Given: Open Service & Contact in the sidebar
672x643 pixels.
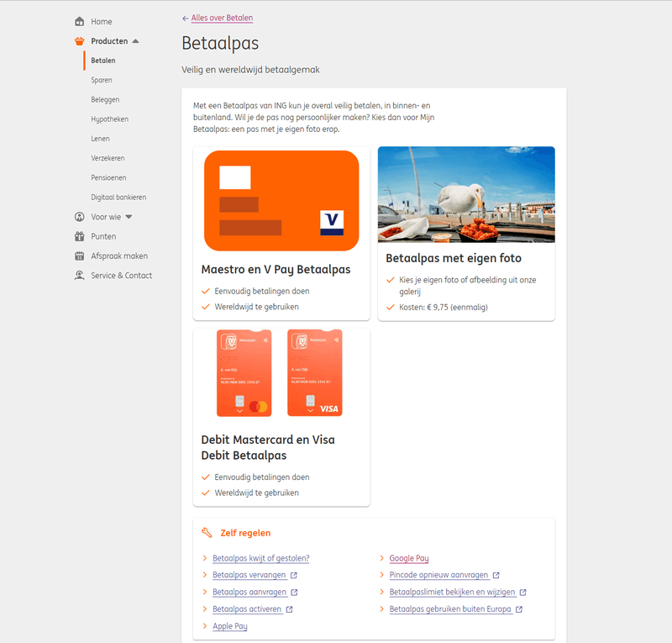Looking at the screenshot, I should (x=121, y=276).
